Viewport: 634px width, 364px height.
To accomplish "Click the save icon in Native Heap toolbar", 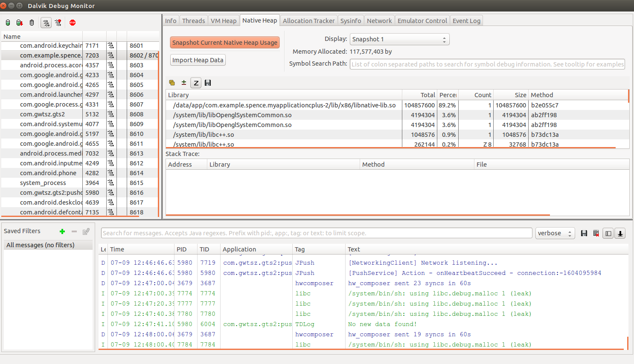I will coord(208,83).
